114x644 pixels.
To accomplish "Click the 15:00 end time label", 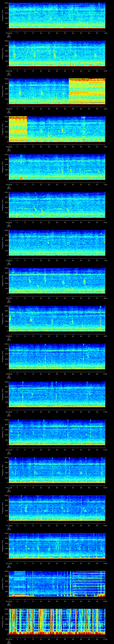I will point(105,564).
